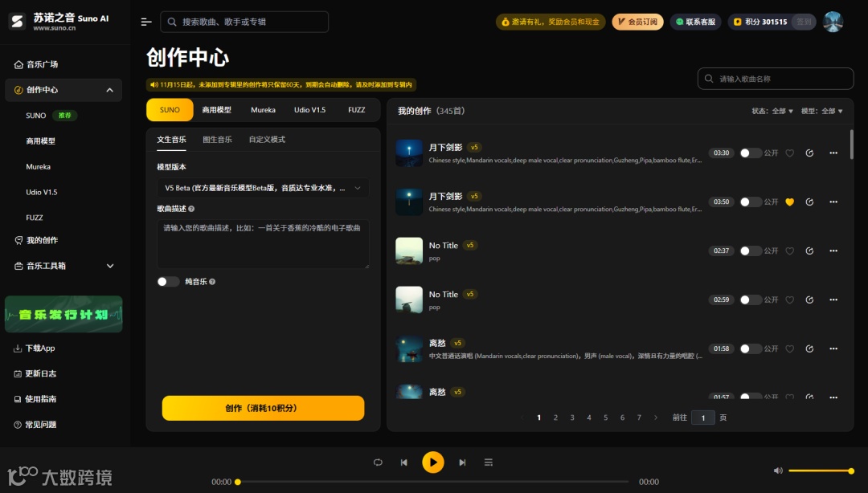Click the 歌曲描述 text area
The image size is (868, 493).
coord(263,244)
